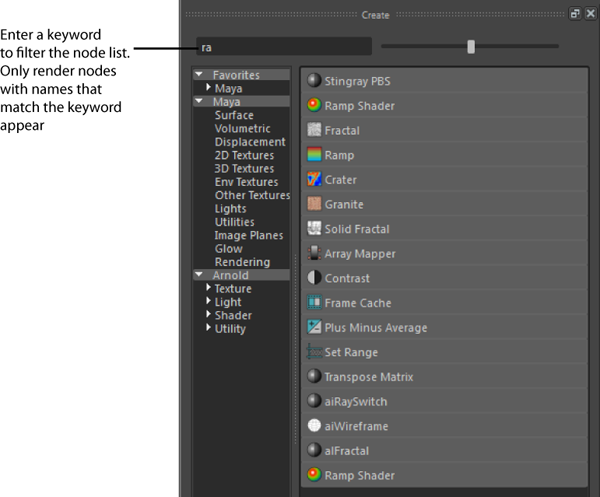
Task: Click the Contrast half-circle icon
Action: pyautogui.click(x=314, y=277)
